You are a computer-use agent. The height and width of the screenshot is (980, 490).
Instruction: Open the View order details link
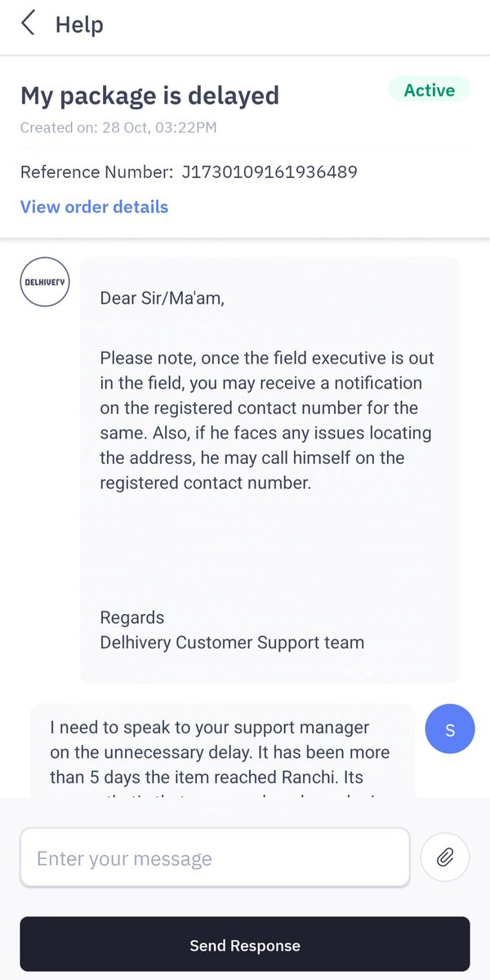[94, 207]
